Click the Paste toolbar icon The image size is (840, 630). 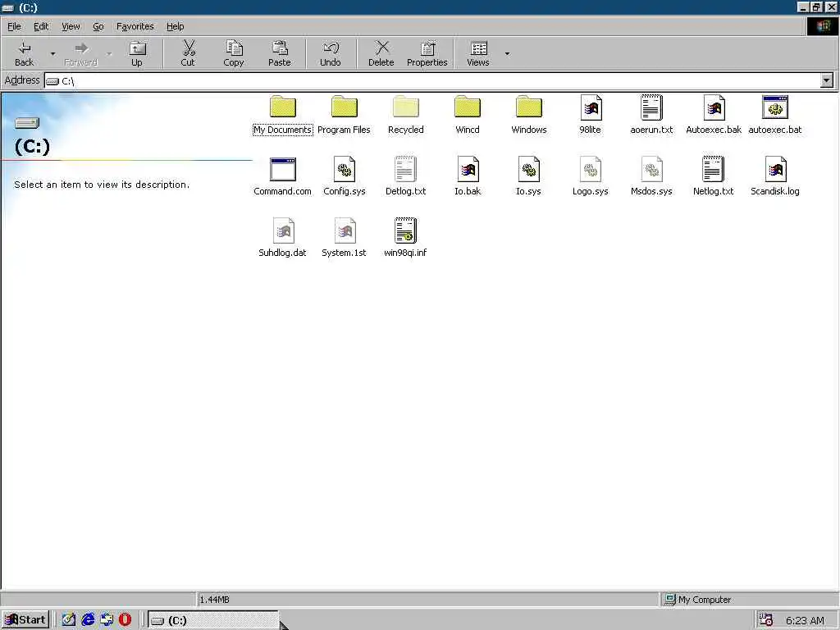tap(279, 53)
